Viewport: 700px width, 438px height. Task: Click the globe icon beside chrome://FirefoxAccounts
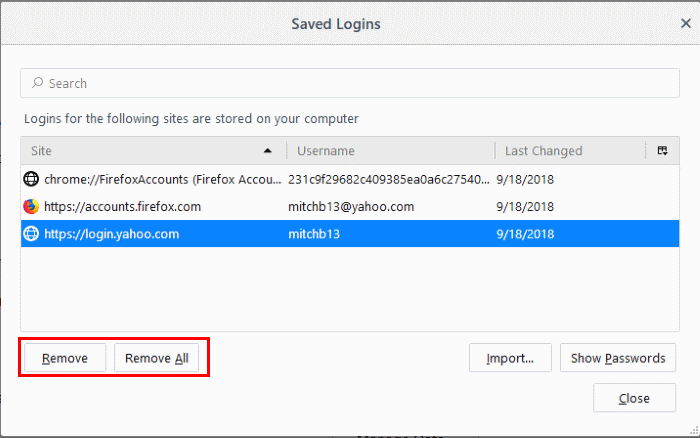31,179
